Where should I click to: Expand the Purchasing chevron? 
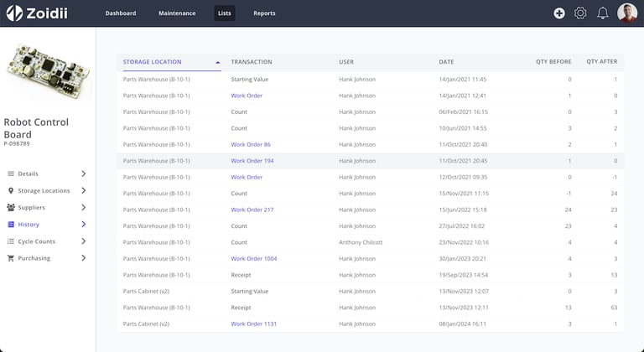click(x=83, y=258)
